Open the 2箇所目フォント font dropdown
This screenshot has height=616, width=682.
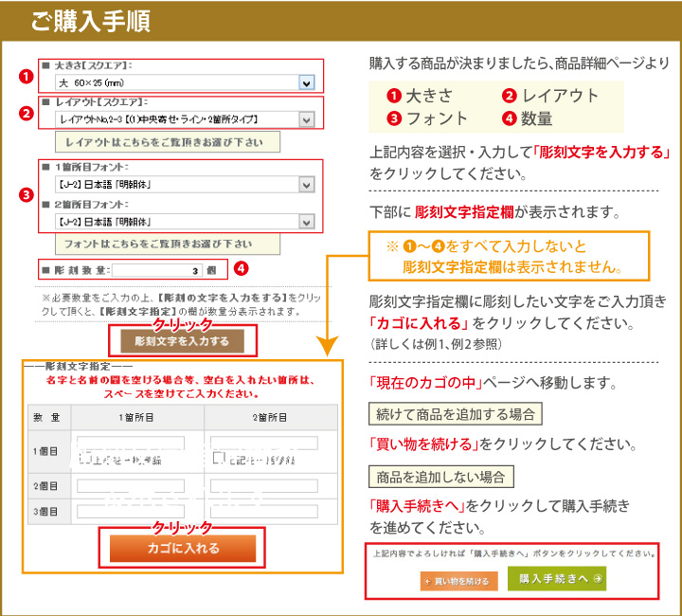179,222
